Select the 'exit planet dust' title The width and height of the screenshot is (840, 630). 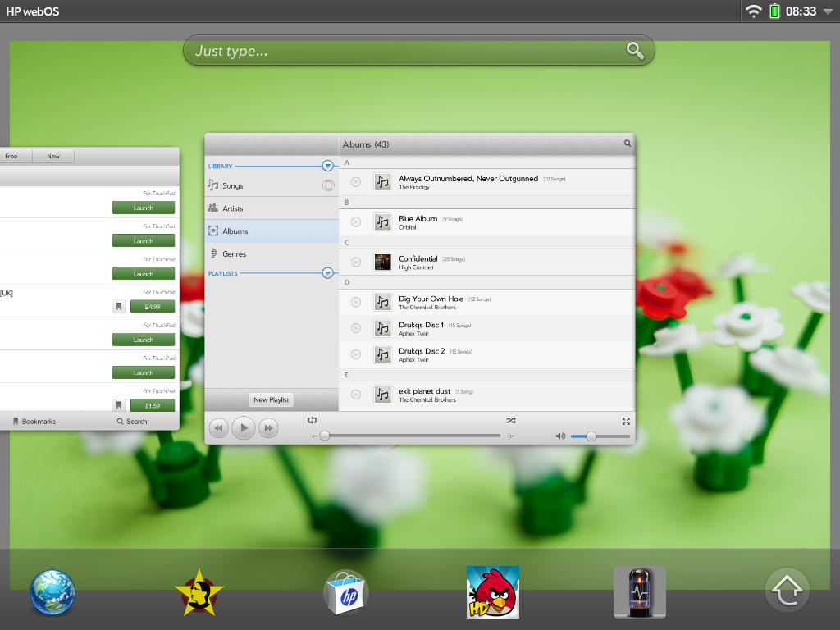coord(424,391)
